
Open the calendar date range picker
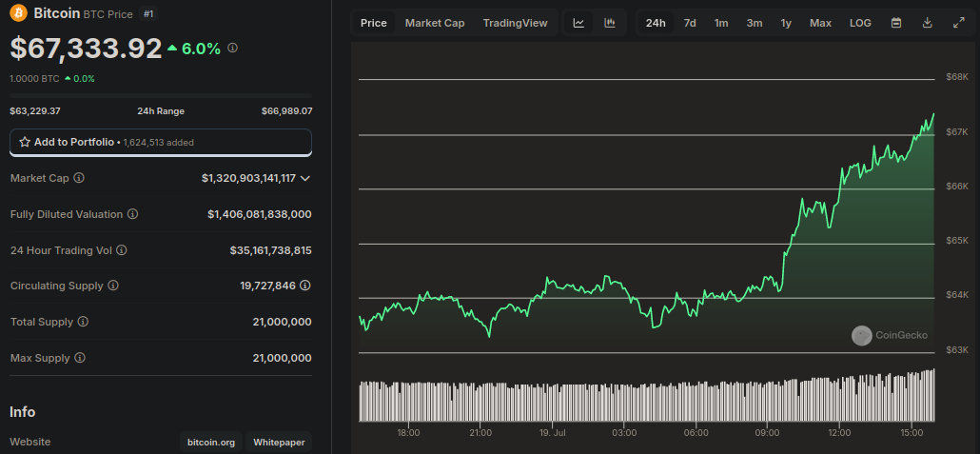tap(895, 23)
